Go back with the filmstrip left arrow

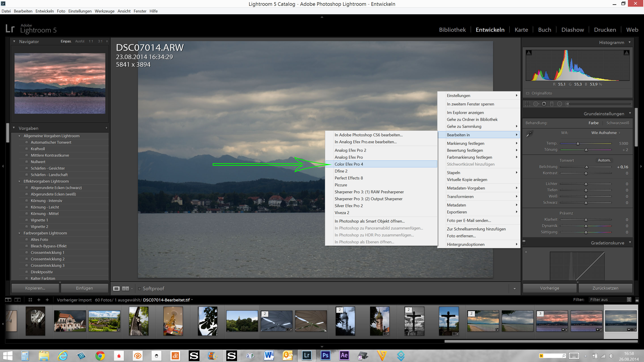[39, 300]
